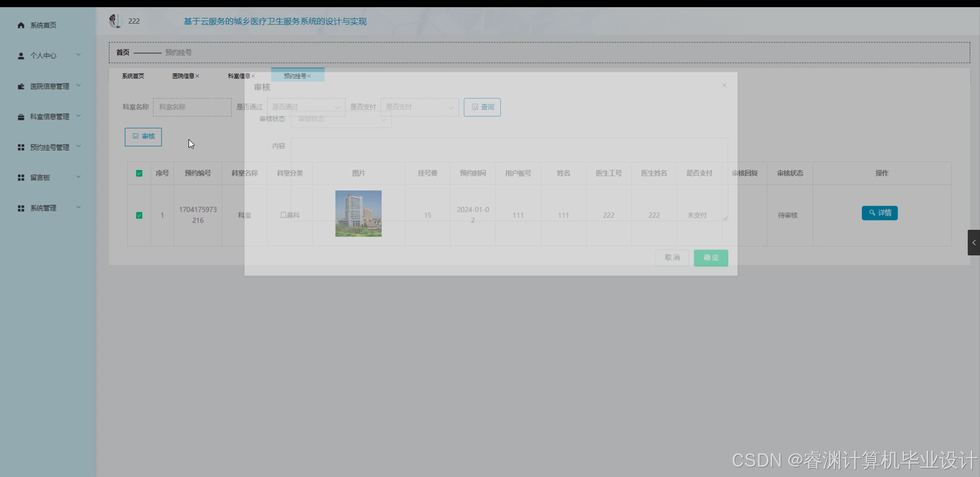Image resolution: width=980 pixels, height=477 pixels.
Task: Close the 科室信息 tab
Action: [253, 76]
